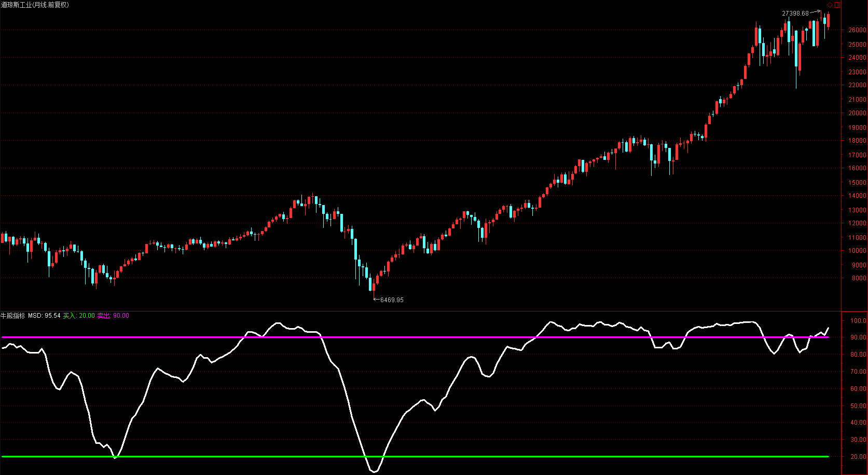Click the chart title 道琼斯工业(月线 前复权)
The height and width of the screenshot is (475, 868).
pos(35,5)
